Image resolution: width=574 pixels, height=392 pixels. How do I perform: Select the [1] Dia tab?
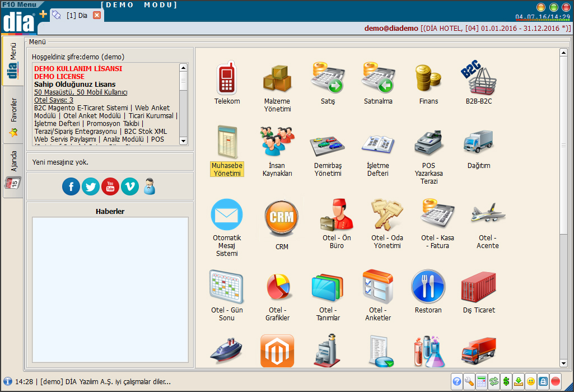click(x=77, y=15)
